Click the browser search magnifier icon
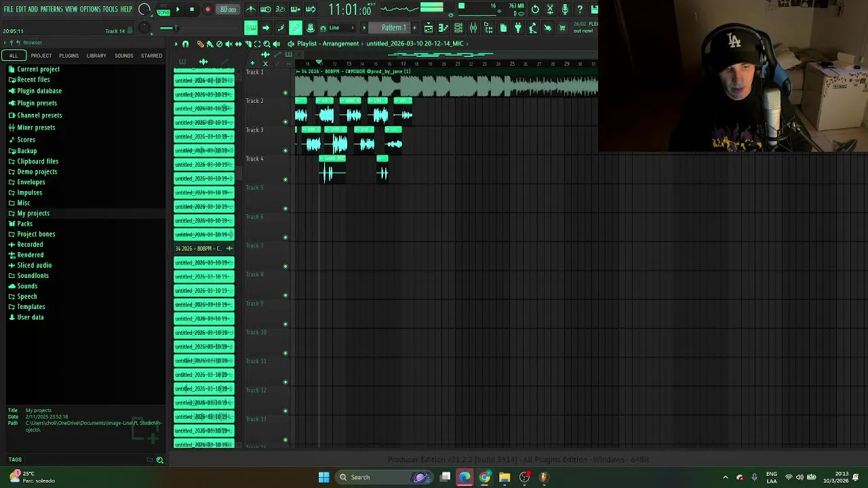Screen dimensions: 868x488 [160, 460]
